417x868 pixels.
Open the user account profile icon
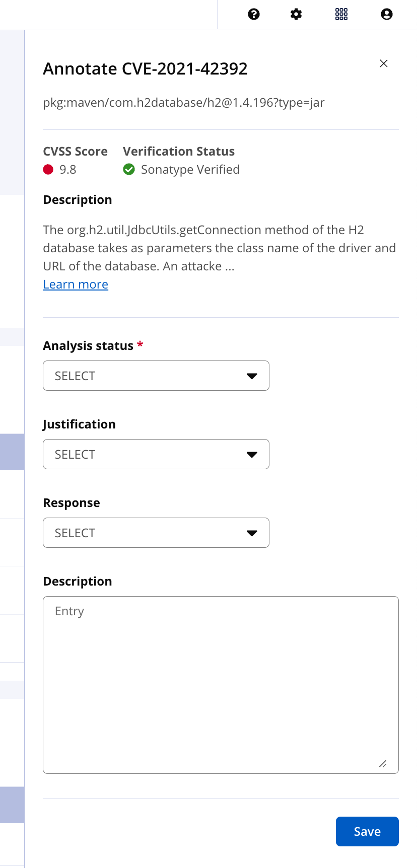point(387,14)
